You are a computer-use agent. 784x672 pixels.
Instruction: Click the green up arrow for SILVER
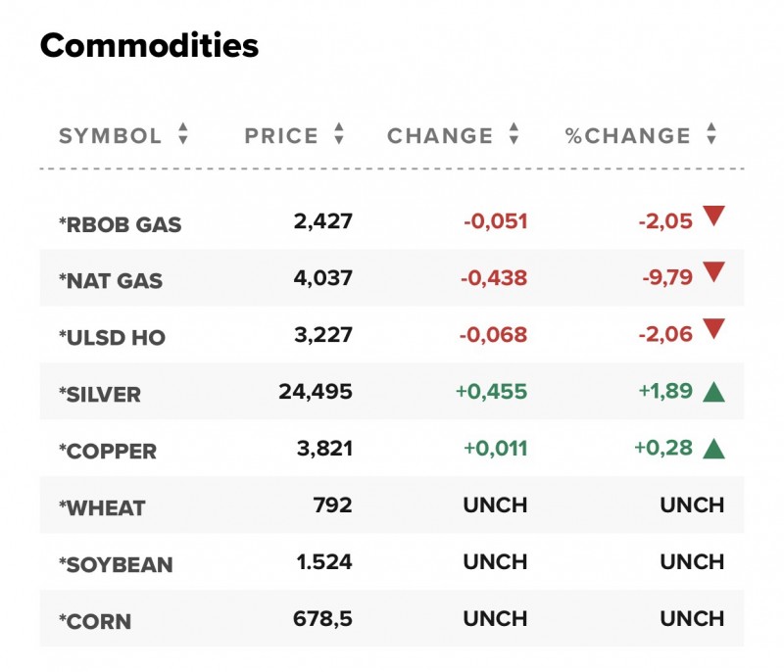pyautogui.click(x=713, y=392)
